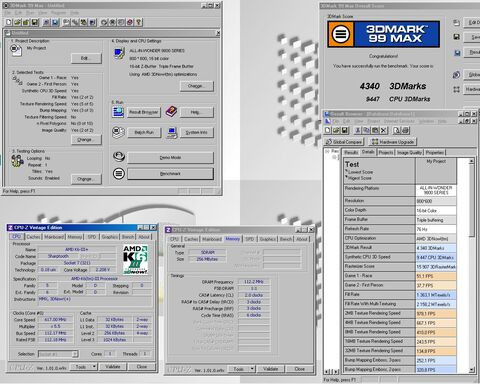This screenshot has height=384, width=480.
Task: Click the Result Browser monitor icon
Action: tap(118, 112)
